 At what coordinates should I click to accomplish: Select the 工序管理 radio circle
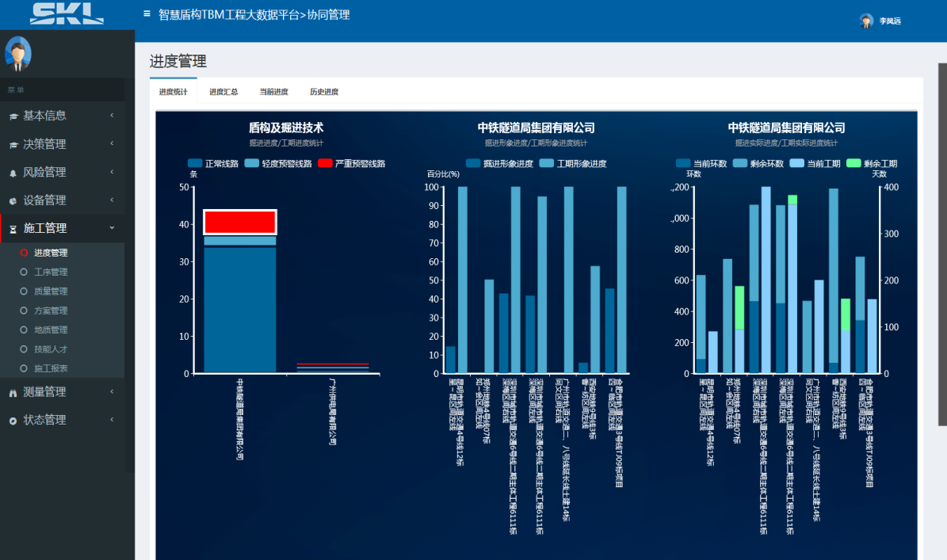pyautogui.click(x=24, y=272)
